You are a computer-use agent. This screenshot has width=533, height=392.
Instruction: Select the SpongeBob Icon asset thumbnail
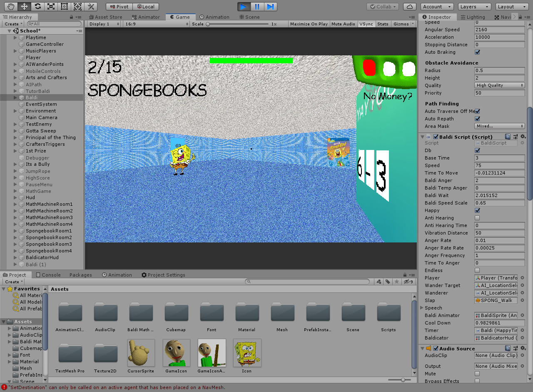(x=247, y=353)
